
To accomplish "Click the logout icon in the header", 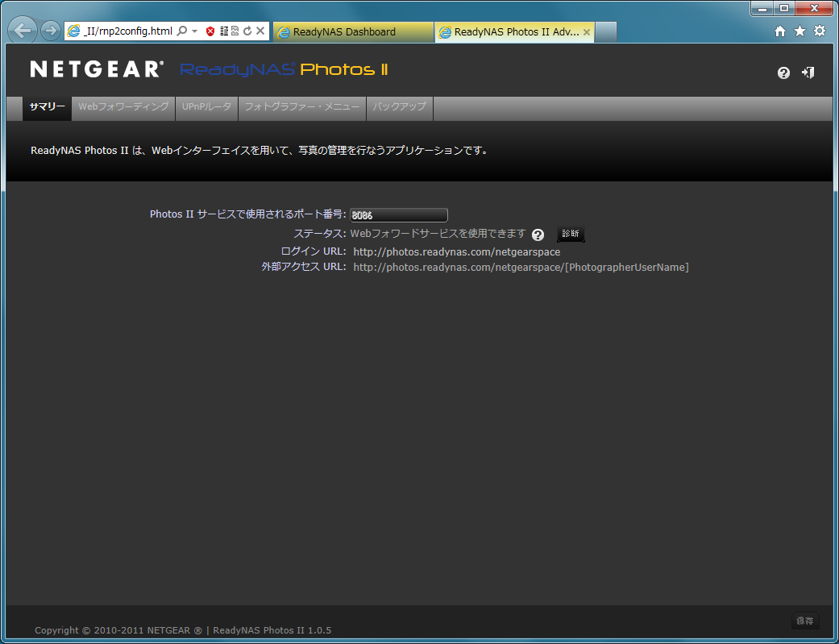I will click(x=808, y=73).
